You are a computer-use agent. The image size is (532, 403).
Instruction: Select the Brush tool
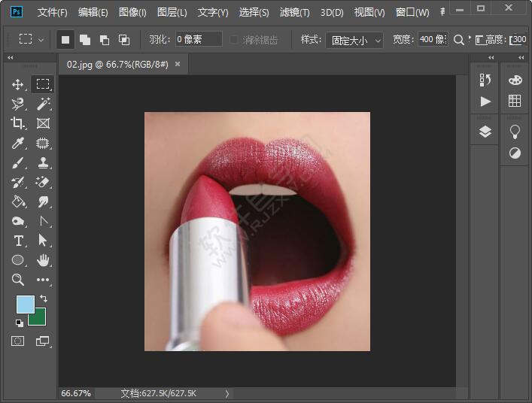[x=17, y=162]
